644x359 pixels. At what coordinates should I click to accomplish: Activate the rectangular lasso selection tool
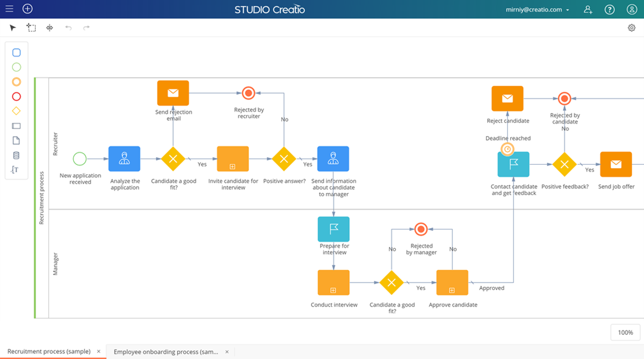(31, 27)
